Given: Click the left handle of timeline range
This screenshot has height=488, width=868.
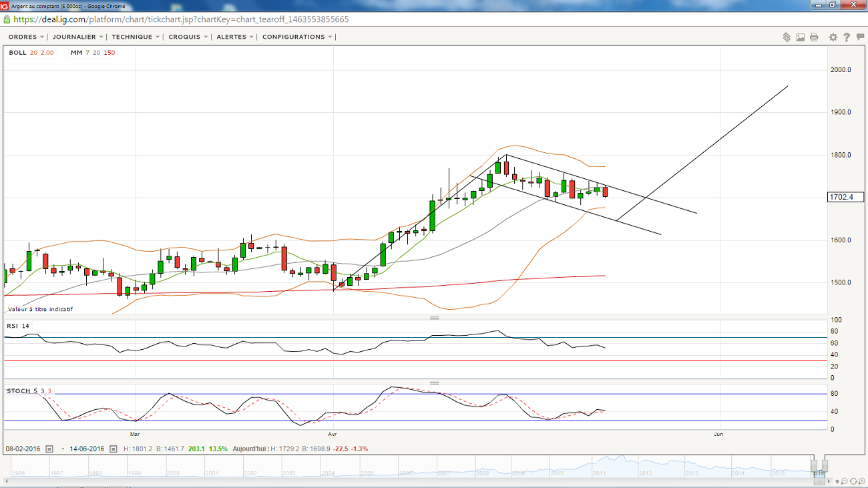Looking at the screenshot, I should (x=814, y=465).
